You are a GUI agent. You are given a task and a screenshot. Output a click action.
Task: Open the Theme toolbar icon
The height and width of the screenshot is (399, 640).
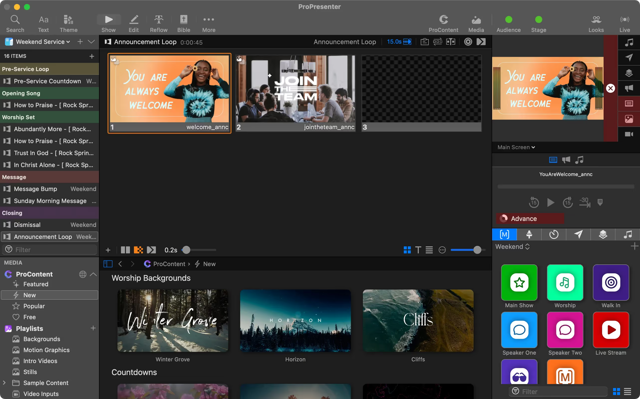[x=68, y=24]
